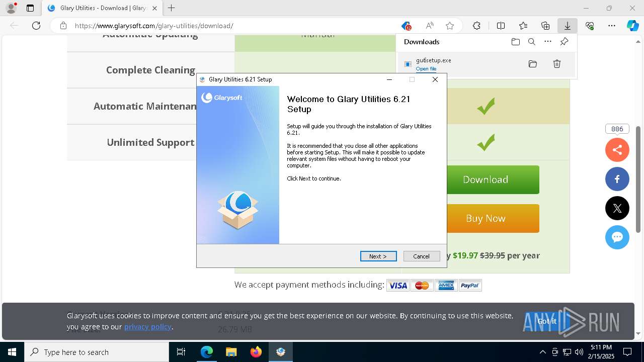Open tracking prevention shield icon in address bar
The width and height of the screenshot is (644, 362).
tap(406, 26)
